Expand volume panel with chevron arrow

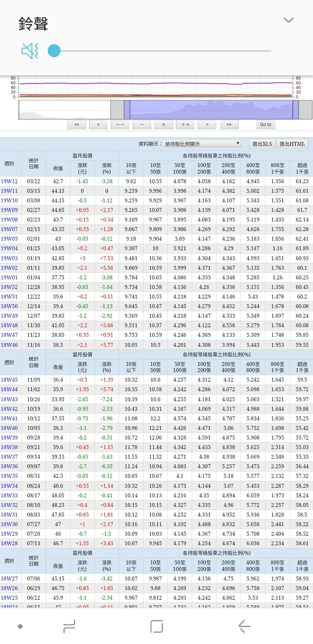(x=289, y=20)
